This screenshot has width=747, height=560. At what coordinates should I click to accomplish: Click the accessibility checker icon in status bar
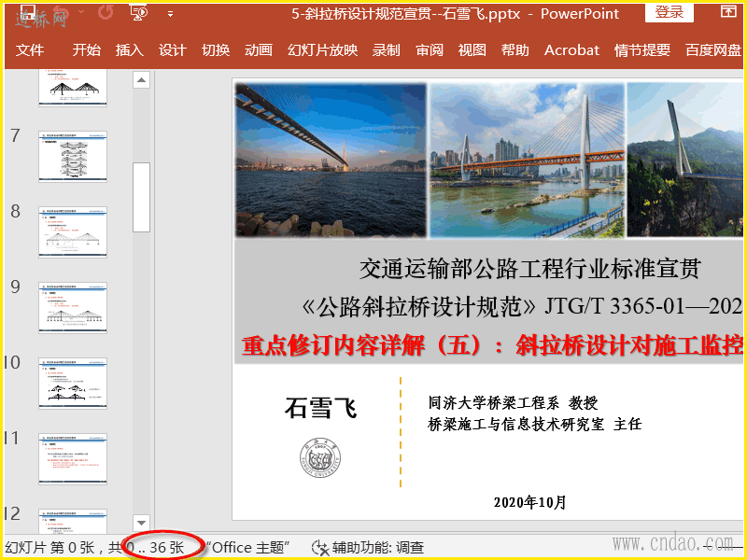(320, 548)
